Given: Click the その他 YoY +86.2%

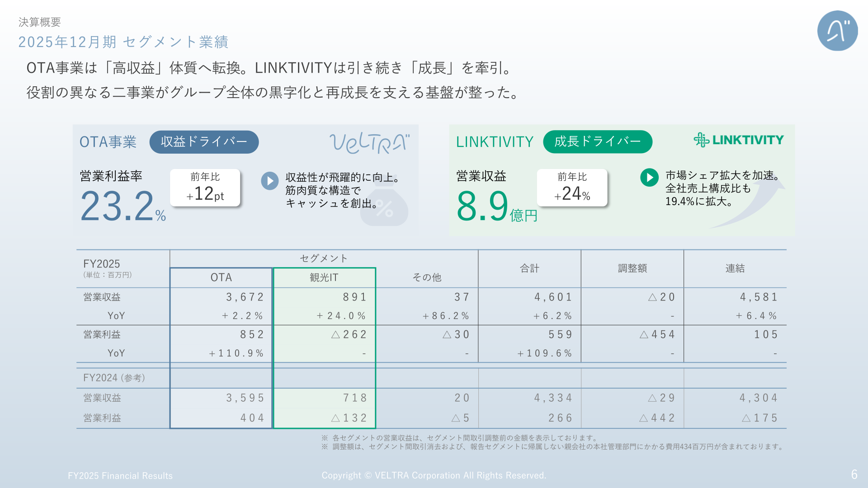Looking at the screenshot, I should click(446, 316).
